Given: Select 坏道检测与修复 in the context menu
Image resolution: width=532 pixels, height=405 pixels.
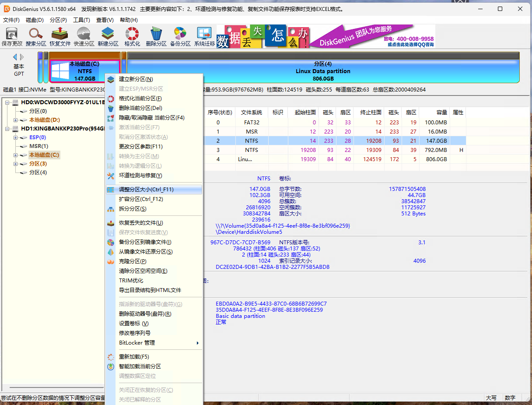Looking at the screenshot, I should pyautogui.click(x=140, y=176).
